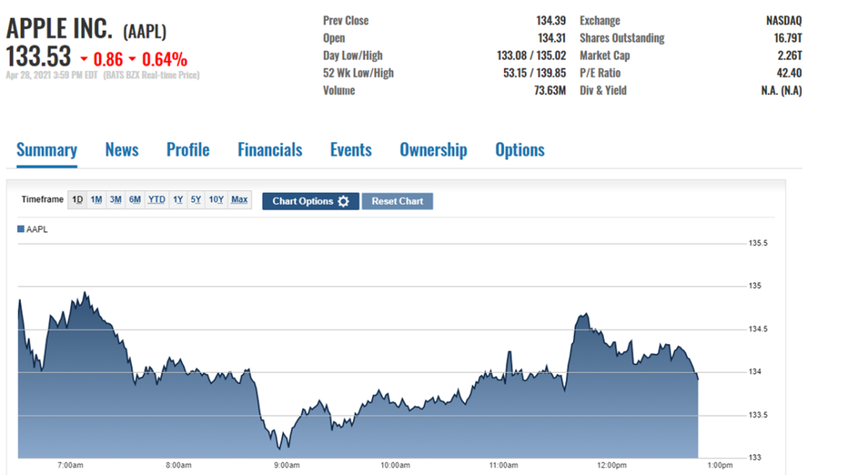Click the Reset Chart button
Viewport: 868px width, 475px height.
(x=397, y=201)
